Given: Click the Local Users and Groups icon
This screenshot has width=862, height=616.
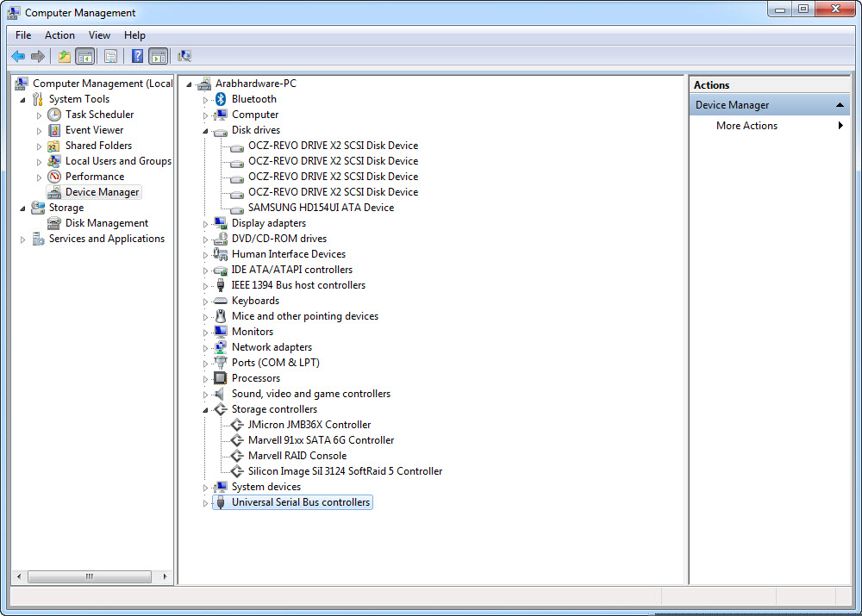Looking at the screenshot, I should coord(53,161).
